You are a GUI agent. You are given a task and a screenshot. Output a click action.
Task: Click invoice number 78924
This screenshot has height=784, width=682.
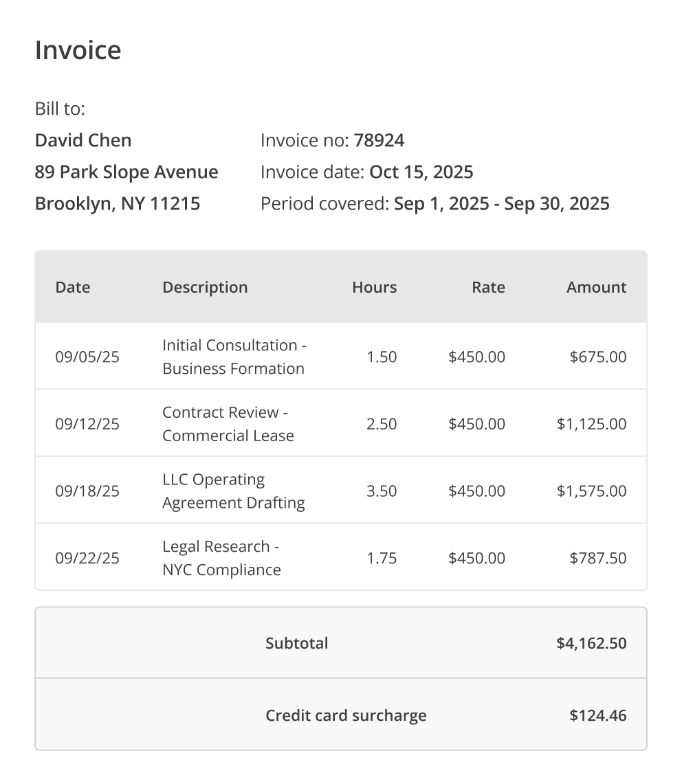coord(379,140)
